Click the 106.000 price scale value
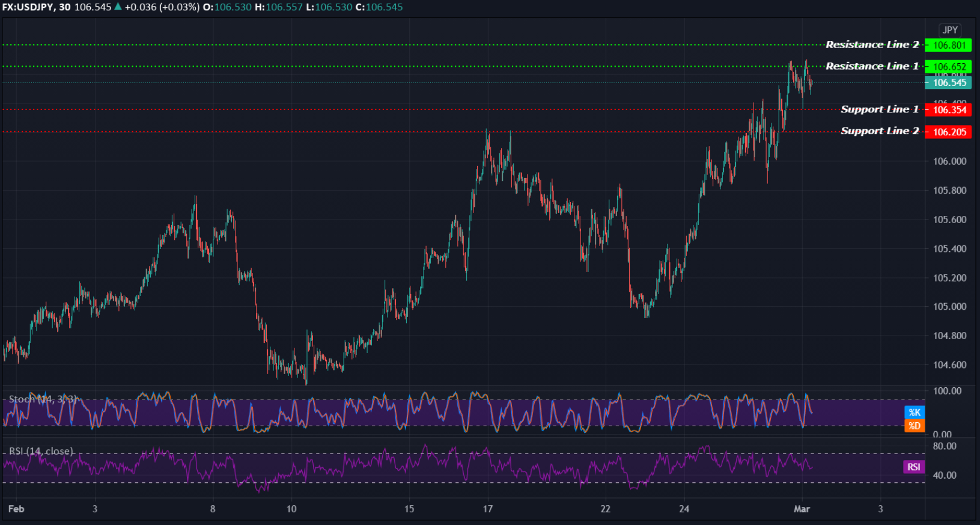The image size is (980, 525). click(x=950, y=161)
